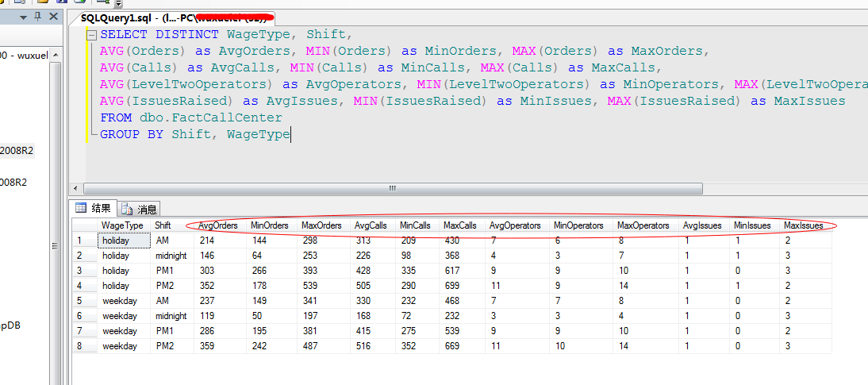Click the dbo.FactCallCenter table name in the query

tap(210, 117)
